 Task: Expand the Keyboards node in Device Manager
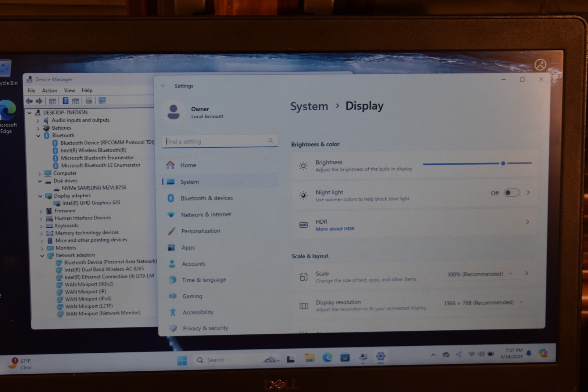tap(41, 226)
